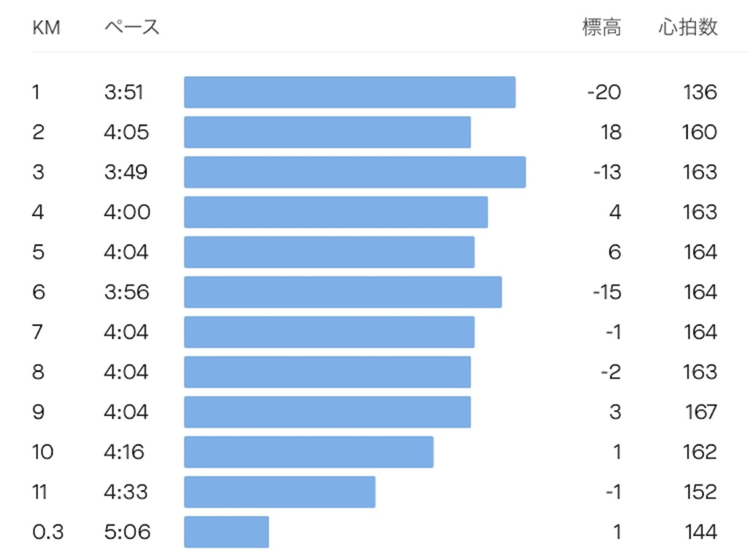
Task: Click the ペース column header
Action: 132,27
